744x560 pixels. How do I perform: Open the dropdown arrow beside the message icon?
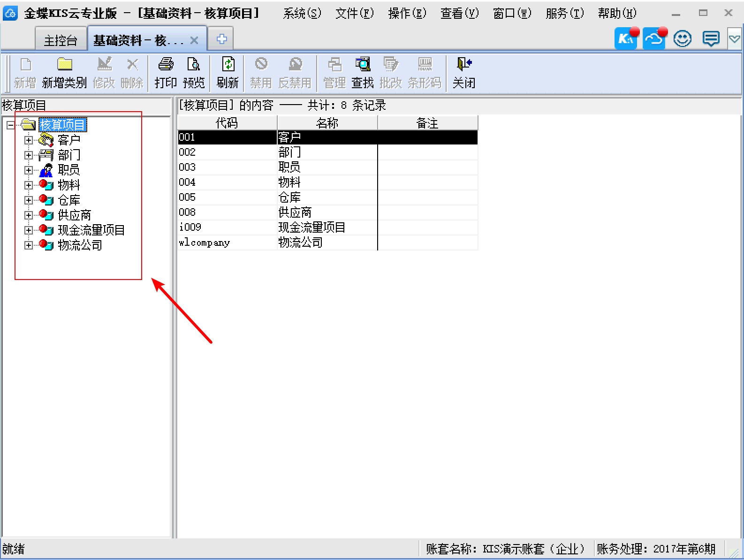point(735,39)
